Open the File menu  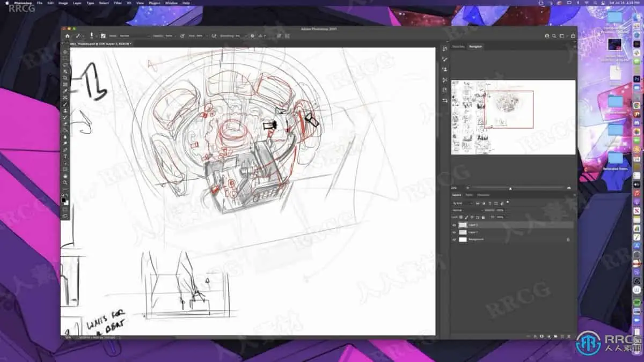point(40,3)
